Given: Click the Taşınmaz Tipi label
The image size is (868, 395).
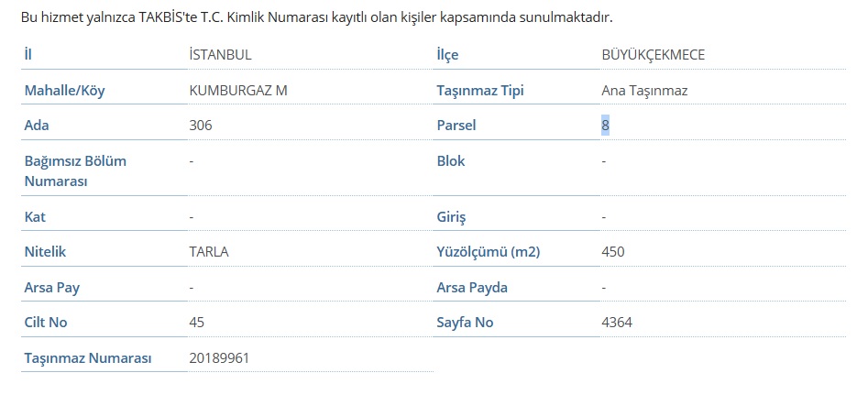Looking at the screenshot, I should (480, 91).
